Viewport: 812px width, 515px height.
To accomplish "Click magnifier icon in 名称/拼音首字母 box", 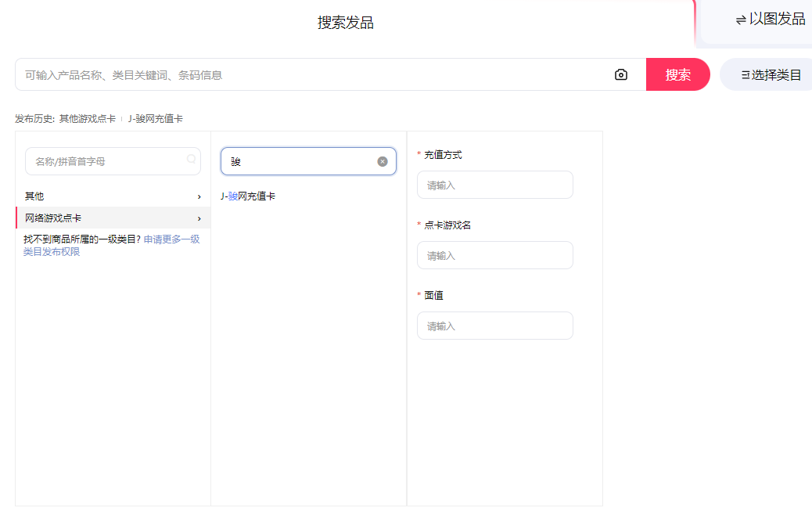I will (191, 160).
